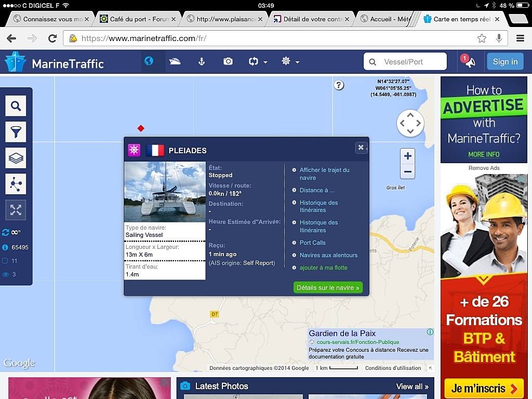Reload the page with the refresh icon
Screen dimensions: 532x399
pos(52,38)
